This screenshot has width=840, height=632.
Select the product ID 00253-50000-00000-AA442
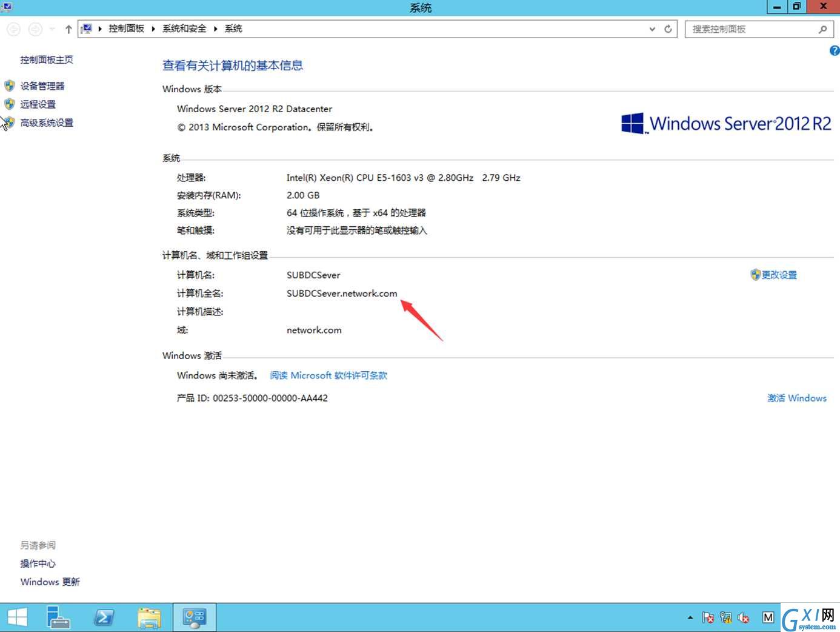[x=270, y=398]
